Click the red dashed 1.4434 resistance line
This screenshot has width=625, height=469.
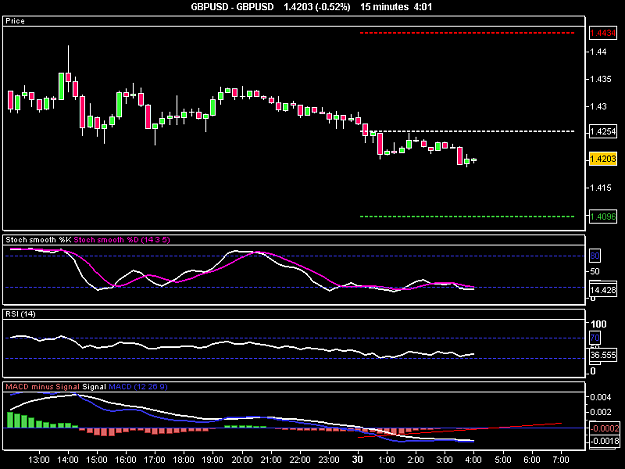[x=467, y=33]
